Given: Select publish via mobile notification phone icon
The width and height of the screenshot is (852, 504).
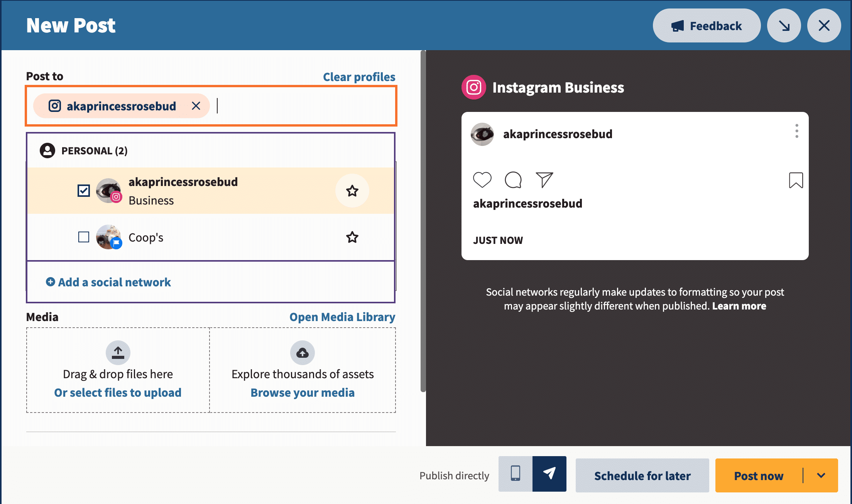Looking at the screenshot, I should pos(516,474).
